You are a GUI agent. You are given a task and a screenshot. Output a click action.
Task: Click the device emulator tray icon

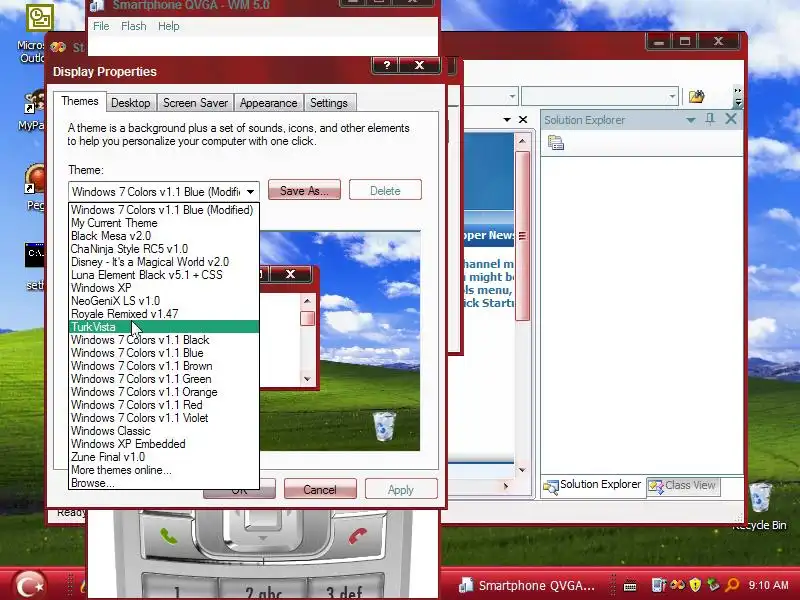pyautogui.click(x=659, y=585)
